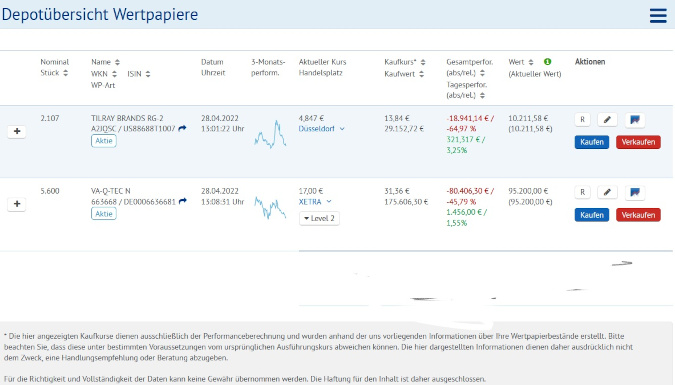Open Düsseldorf trading venue dropdown

322,129
